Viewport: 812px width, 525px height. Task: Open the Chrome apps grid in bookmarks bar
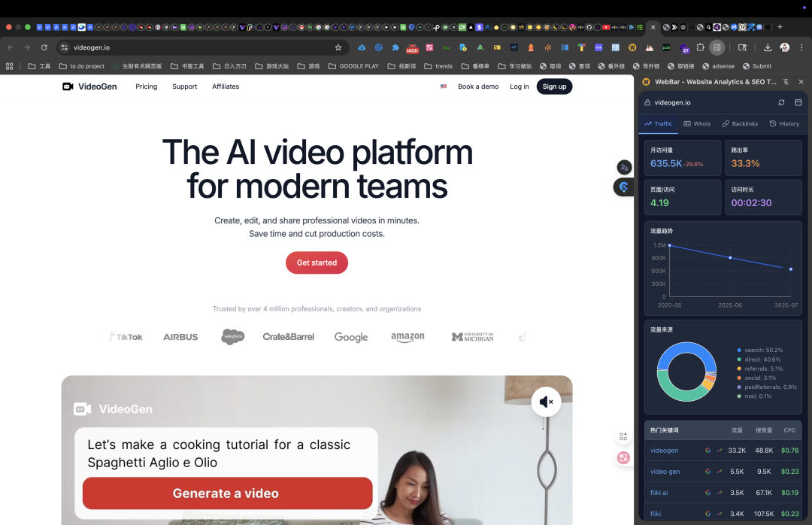pyautogui.click(x=9, y=66)
